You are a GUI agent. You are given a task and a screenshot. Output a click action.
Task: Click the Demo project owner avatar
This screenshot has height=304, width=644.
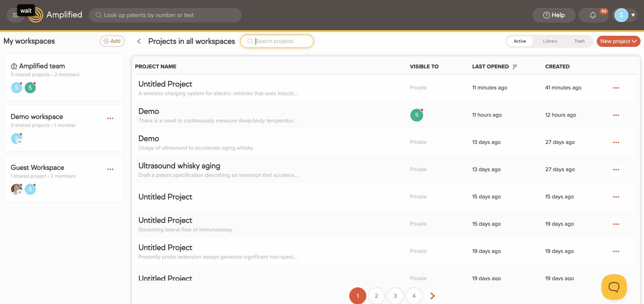[417, 115]
